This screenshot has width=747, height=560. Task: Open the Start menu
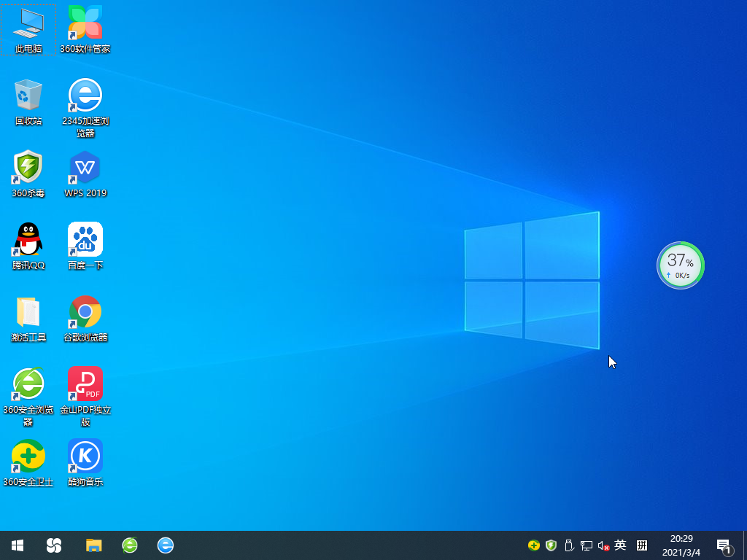tap(16, 545)
